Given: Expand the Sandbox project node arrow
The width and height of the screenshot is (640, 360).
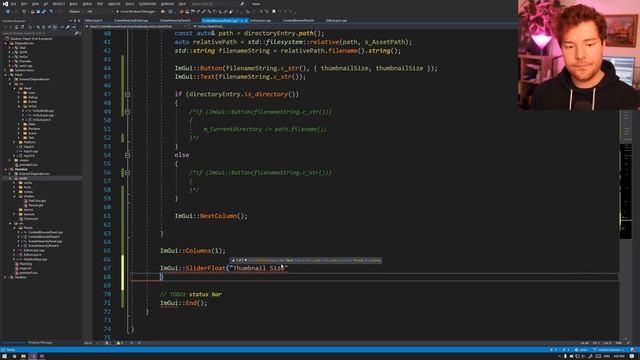Looking at the screenshot, I should pos(5,277).
